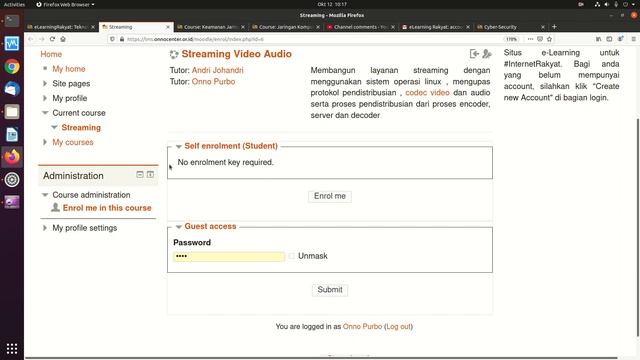Expand the My profile tree node
Image resolution: width=640 pixels, height=360 pixels.
[45, 98]
